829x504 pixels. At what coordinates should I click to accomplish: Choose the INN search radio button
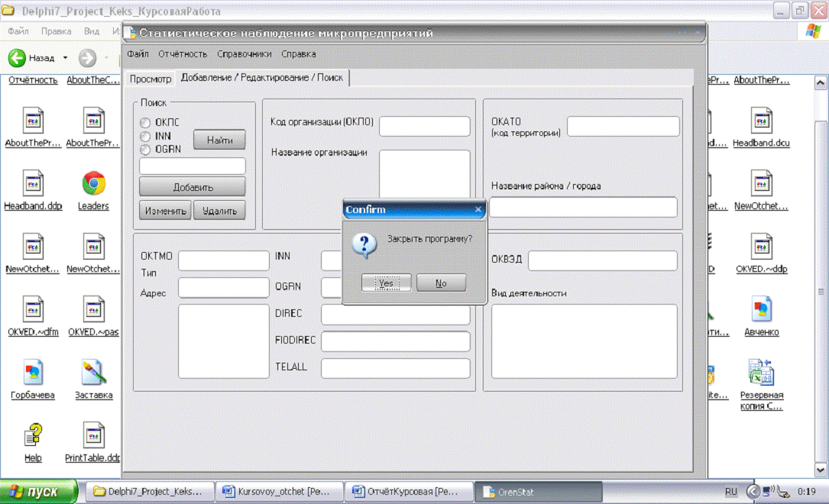pos(145,136)
